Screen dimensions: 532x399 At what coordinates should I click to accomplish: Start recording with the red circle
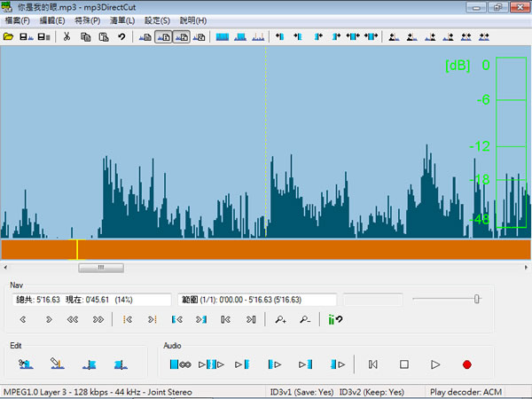pyautogui.click(x=467, y=364)
